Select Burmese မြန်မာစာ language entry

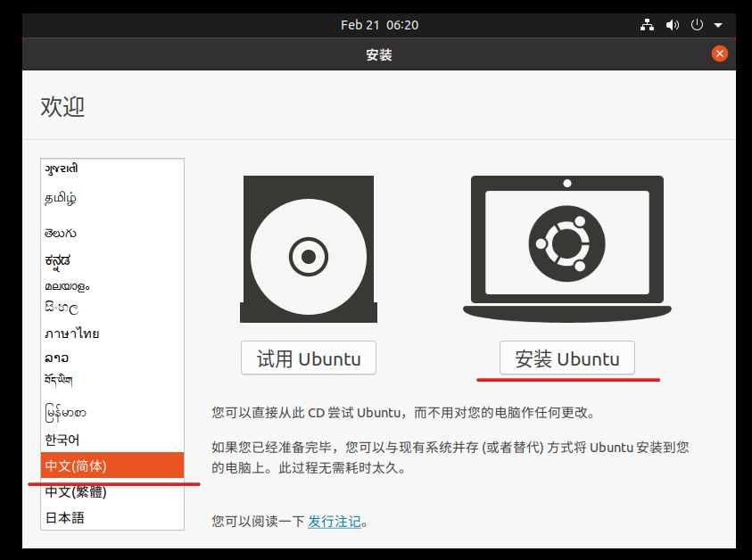tap(112, 412)
